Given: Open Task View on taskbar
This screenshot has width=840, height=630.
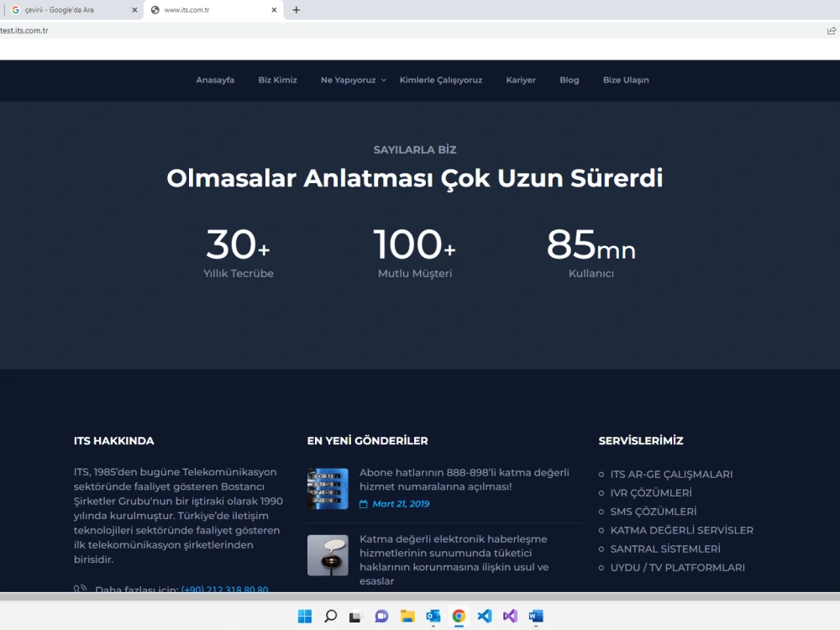Looking at the screenshot, I should (x=354, y=617).
